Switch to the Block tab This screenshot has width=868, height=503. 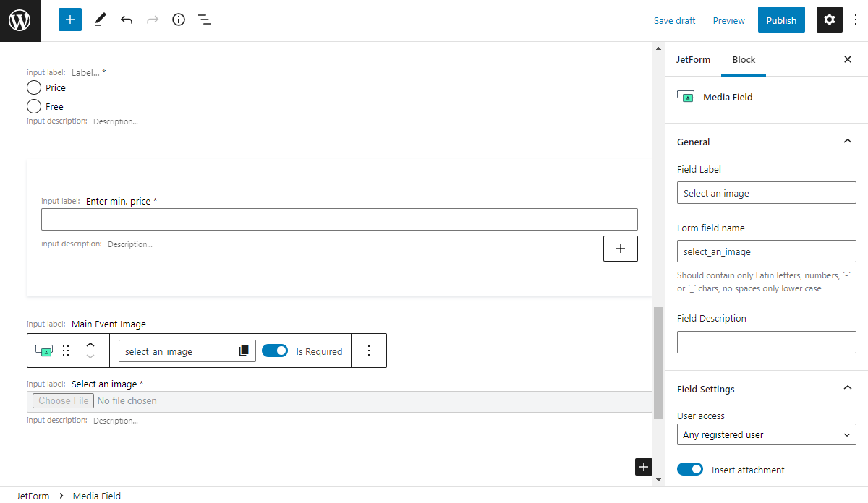pos(744,59)
